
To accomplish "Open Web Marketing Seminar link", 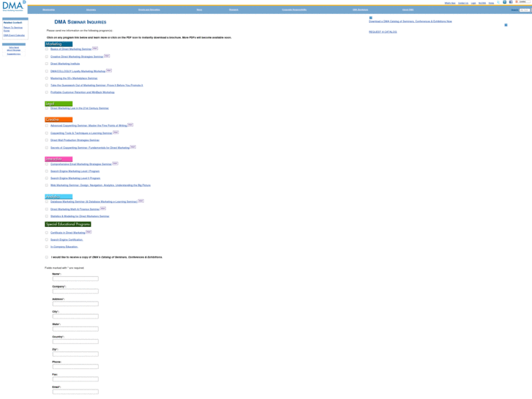I will click(100, 185).
